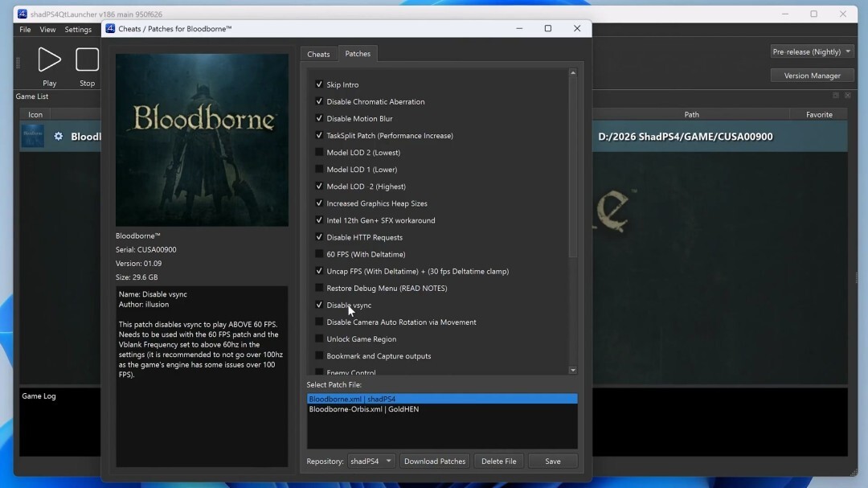This screenshot has width=868, height=488.
Task: Click the Download Patches button
Action: tap(435, 461)
